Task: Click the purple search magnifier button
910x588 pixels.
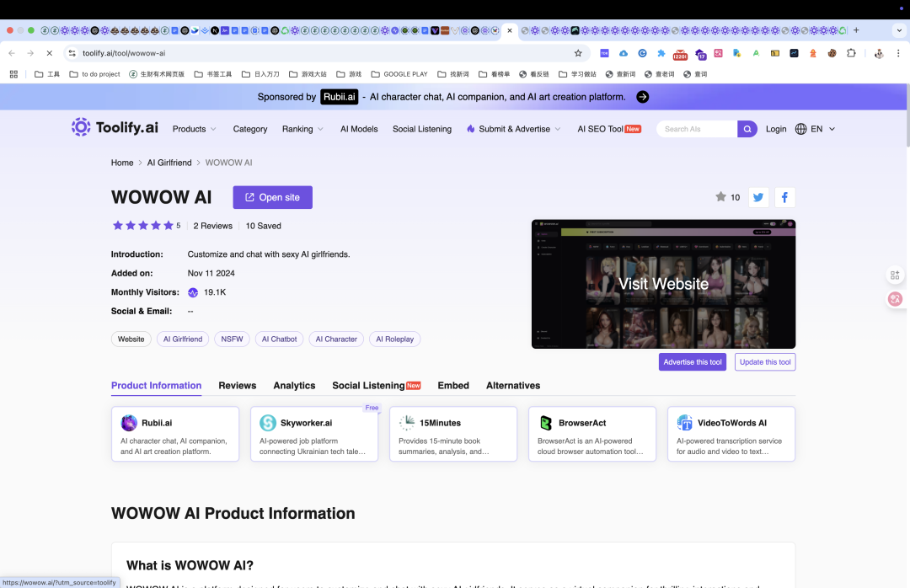Action: tap(747, 129)
